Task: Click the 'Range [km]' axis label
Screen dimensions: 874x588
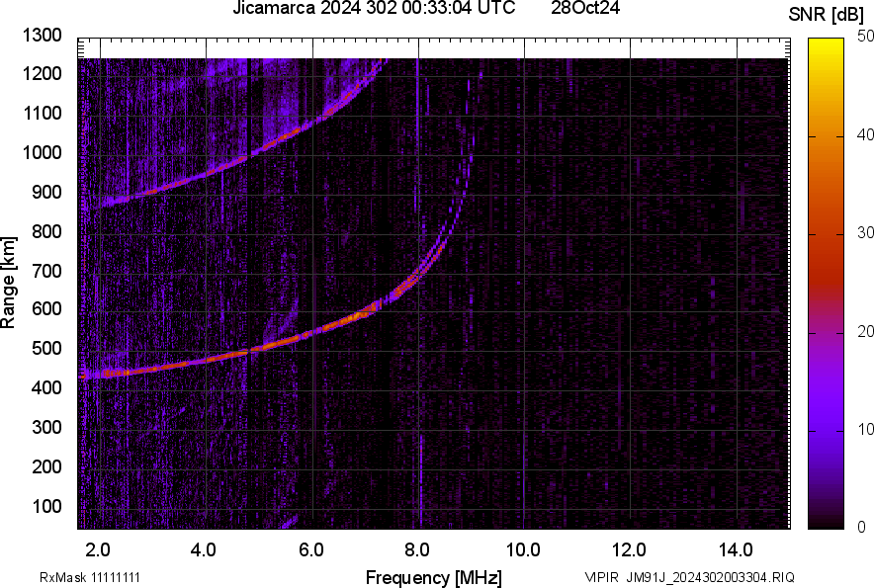Action: click(x=8, y=282)
